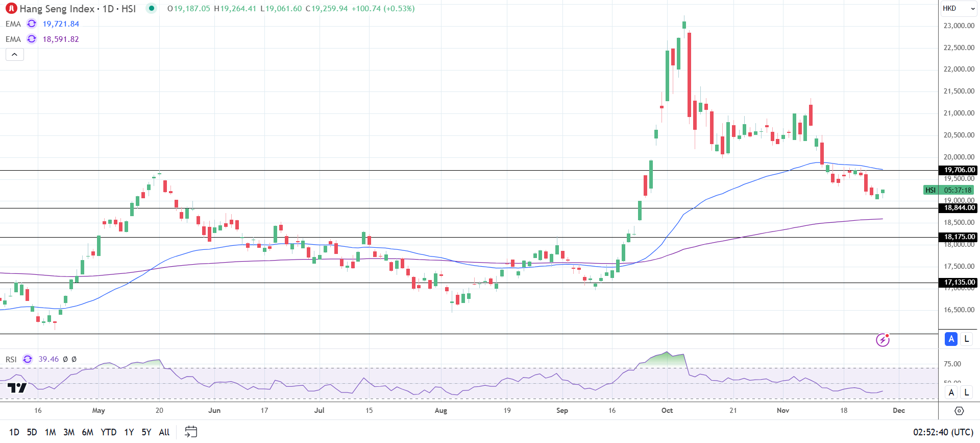Screen dimensions: 980x443
Task: Click the blue EMA value 19,721.84
Action: click(61, 24)
